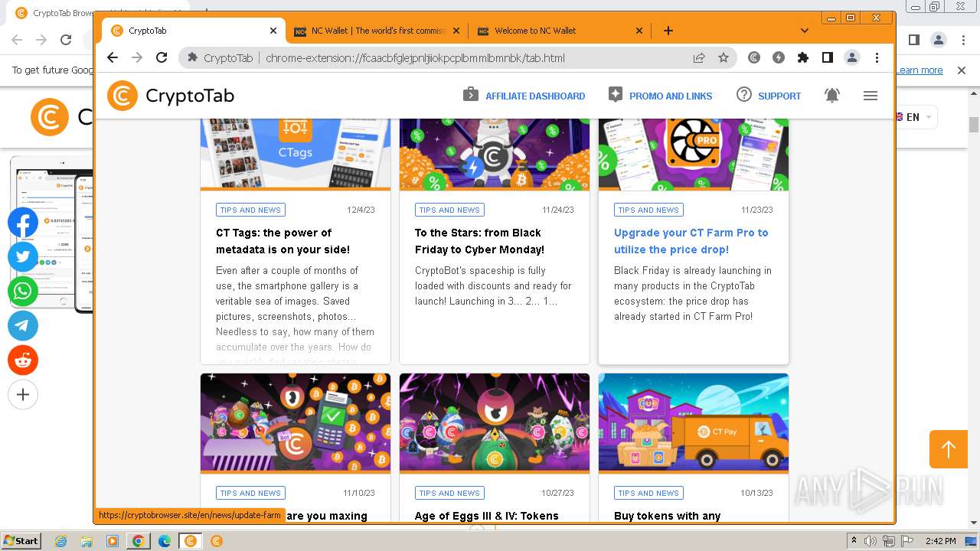Open the CT Pay truck article thumbnail

[x=694, y=422]
